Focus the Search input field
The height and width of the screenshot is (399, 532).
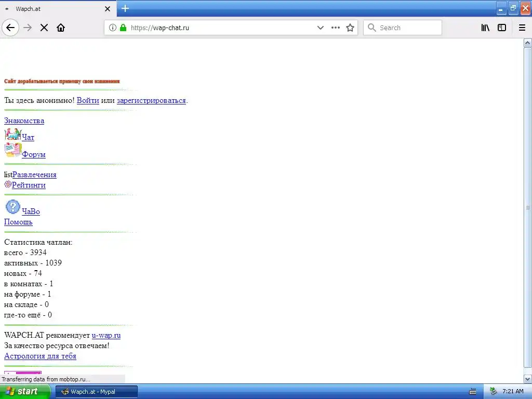click(403, 28)
